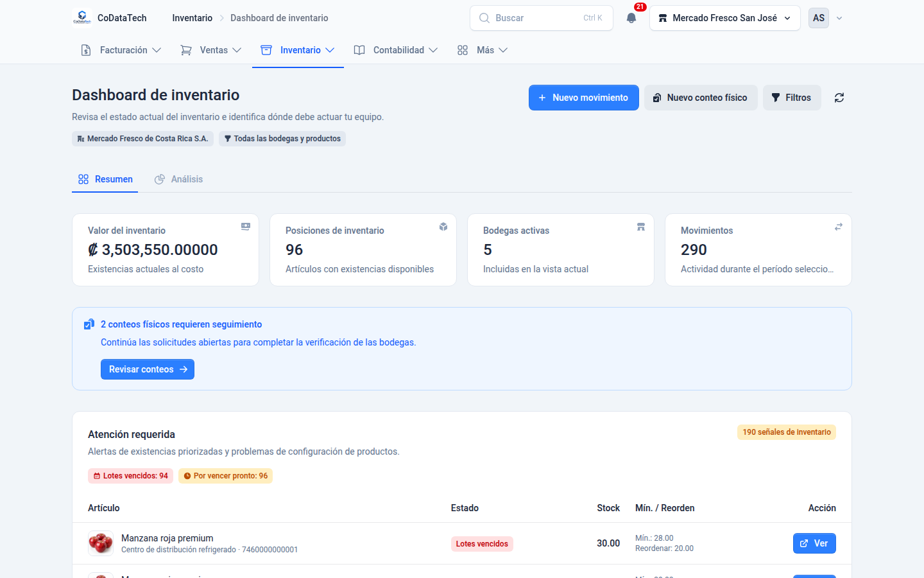Switch to the Resumen tab
The width and height of the screenshot is (924, 578).
(x=105, y=179)
